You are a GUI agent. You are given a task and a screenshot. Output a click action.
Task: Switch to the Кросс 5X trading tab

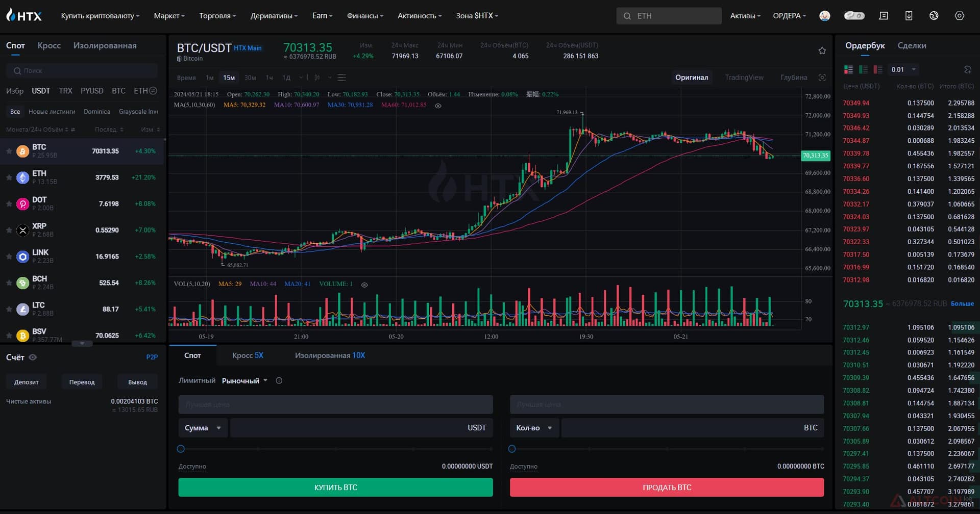248,355
